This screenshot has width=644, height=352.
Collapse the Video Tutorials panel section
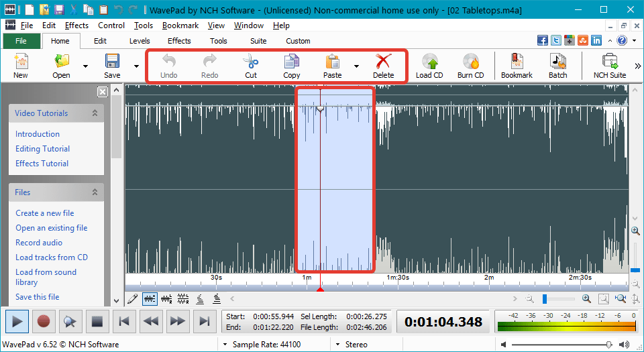click(95, 113)
